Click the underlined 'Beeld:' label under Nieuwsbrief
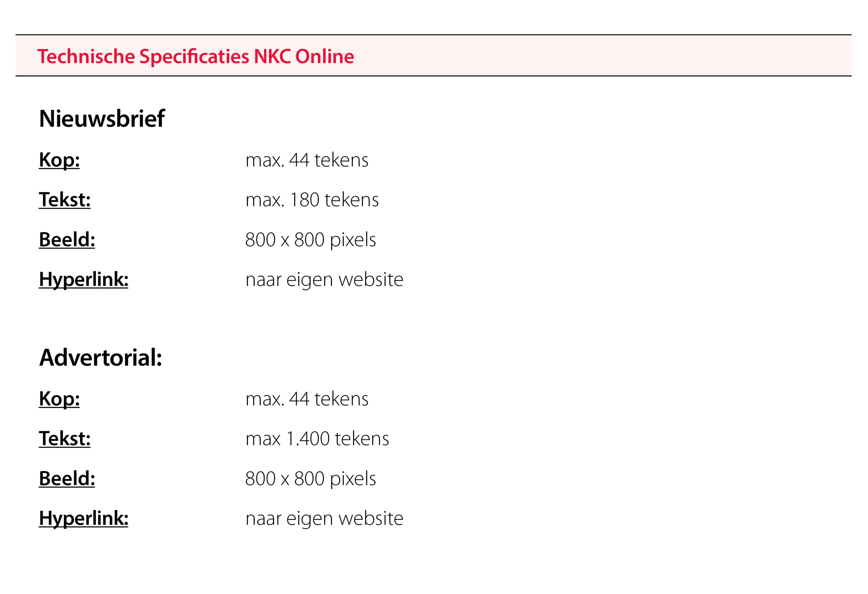Image resolution: width=868 pixels, height=594 pixels. 67,239
